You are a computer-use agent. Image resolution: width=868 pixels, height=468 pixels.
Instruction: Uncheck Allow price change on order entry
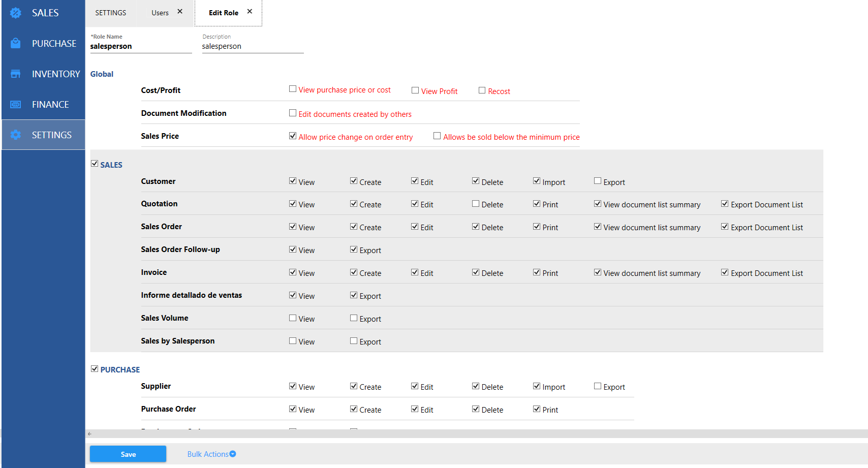coord(293,136)
